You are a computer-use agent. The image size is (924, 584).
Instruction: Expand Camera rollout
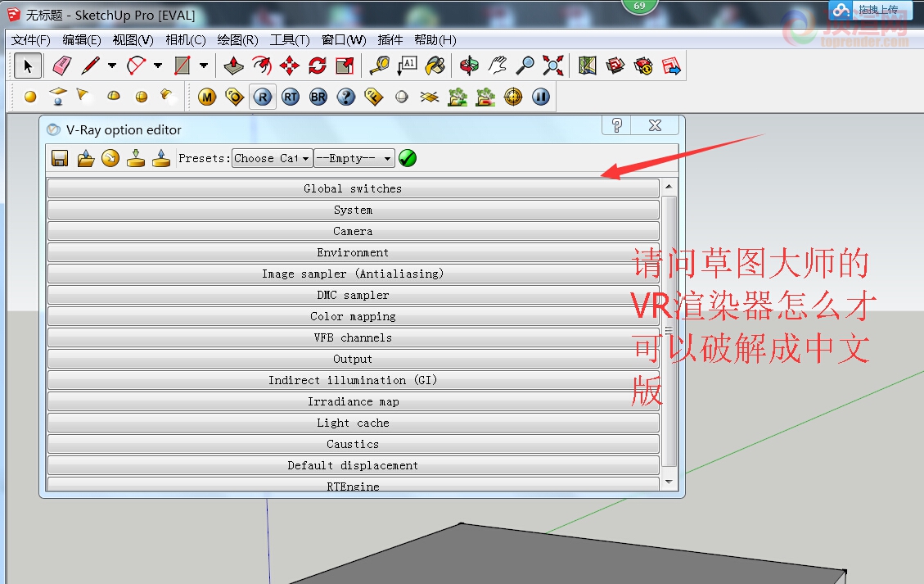click(353, 231)
